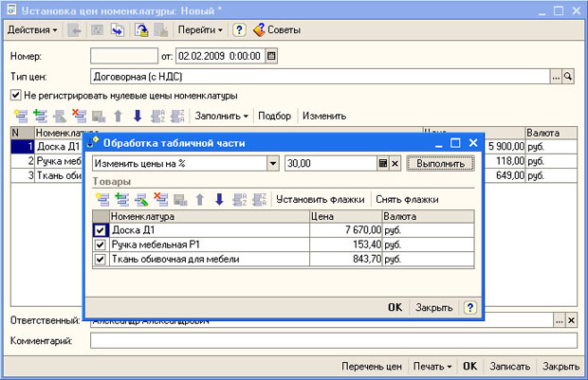Open the Действия menu
Screen dimensions: 588x380
coord(32,30)
